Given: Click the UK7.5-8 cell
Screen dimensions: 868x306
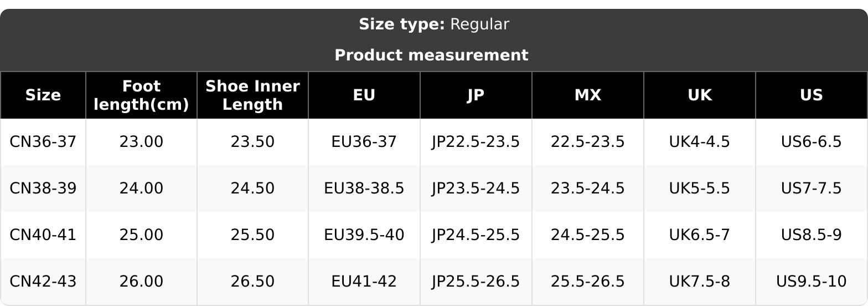Looking at the screenshot, I should [x=699, y=282].
